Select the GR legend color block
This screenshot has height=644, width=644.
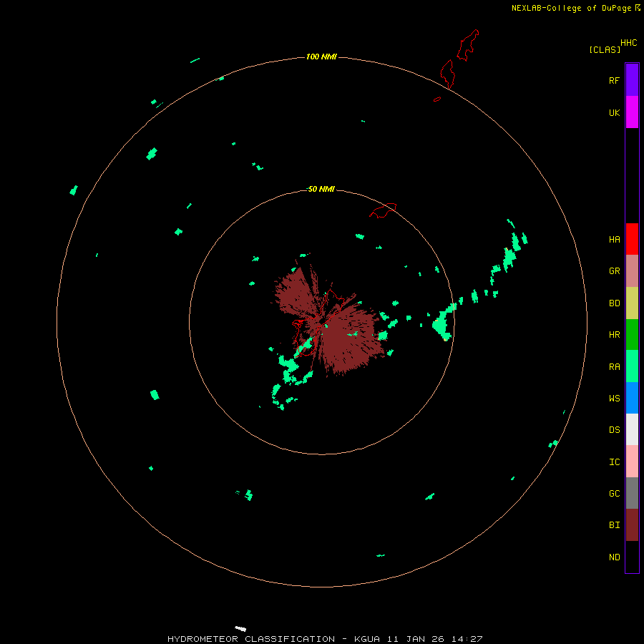[x=632, y=271]
